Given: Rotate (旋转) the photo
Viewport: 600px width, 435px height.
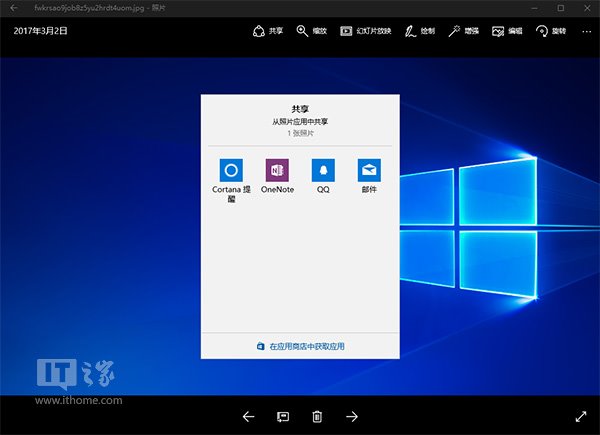Looking at the screenshot, I should 551,31.
